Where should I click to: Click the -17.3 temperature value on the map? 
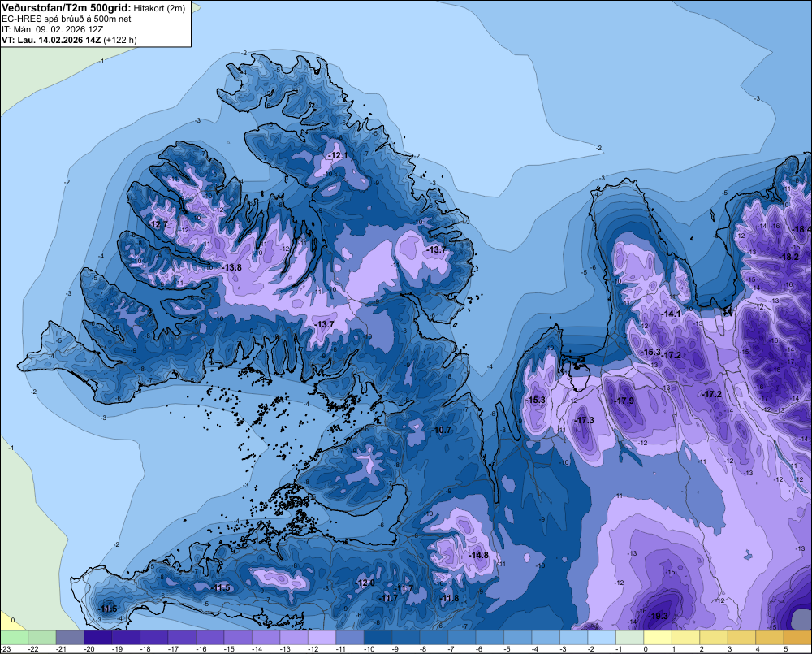(584, 420)
